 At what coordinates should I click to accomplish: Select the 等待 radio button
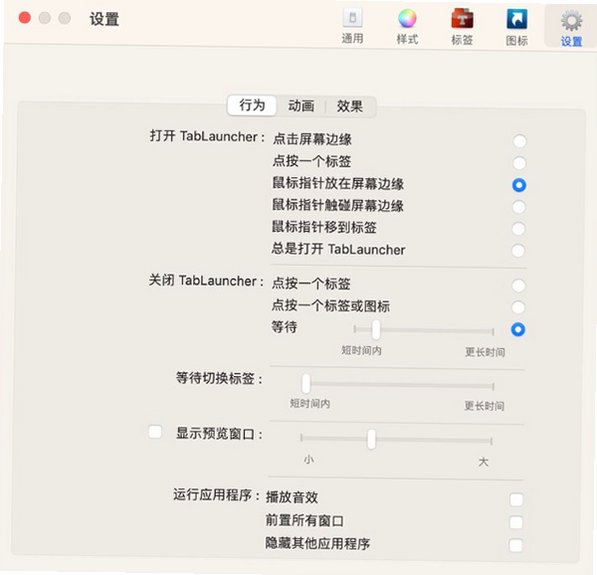click(518, 329)
